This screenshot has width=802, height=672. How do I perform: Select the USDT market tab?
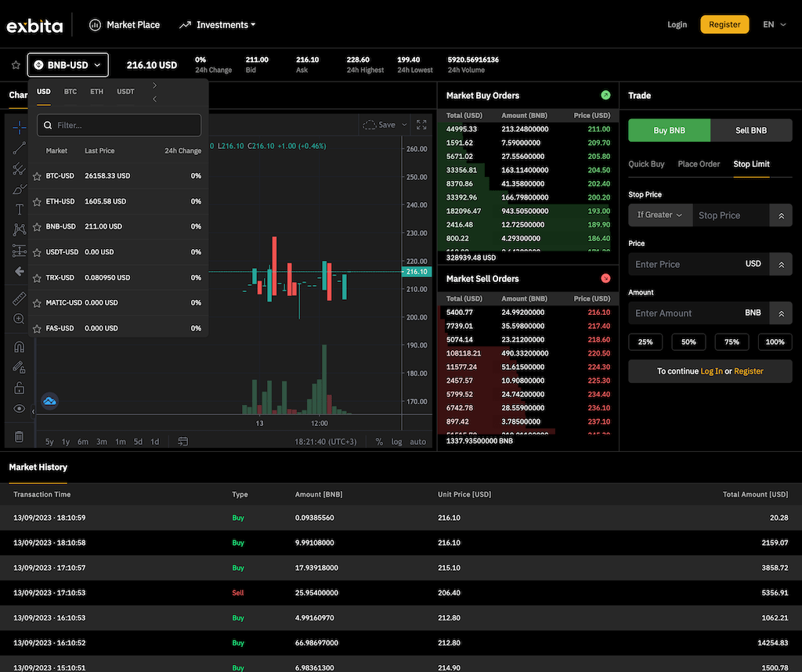[125, 92]
